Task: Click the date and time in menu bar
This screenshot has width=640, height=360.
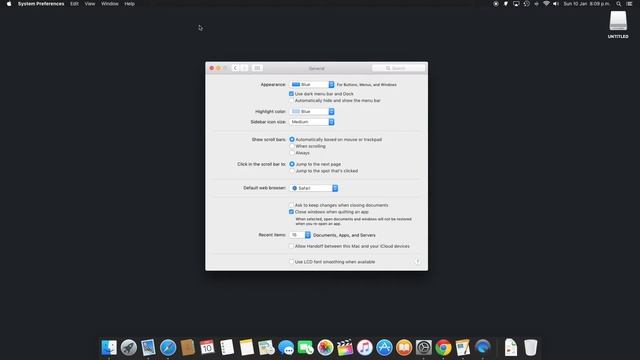Action: coord(587,4)
